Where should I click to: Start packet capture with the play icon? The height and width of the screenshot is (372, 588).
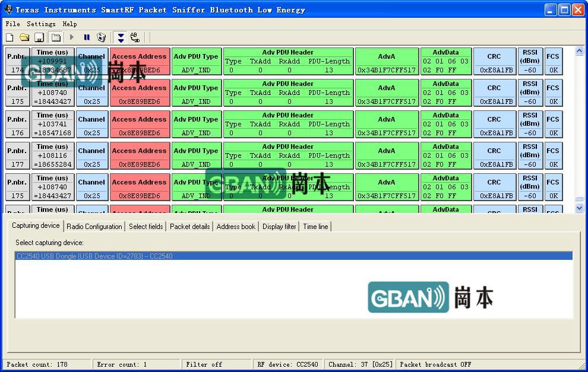(72, 37)
